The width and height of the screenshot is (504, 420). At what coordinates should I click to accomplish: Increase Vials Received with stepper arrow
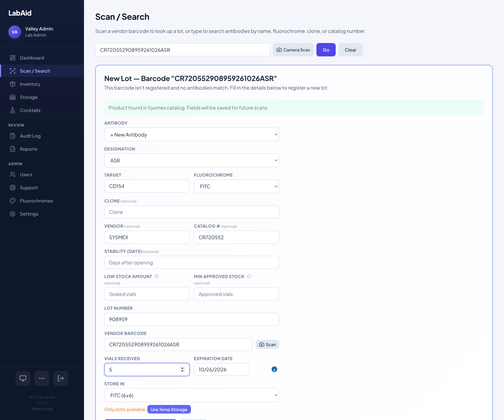182,368
